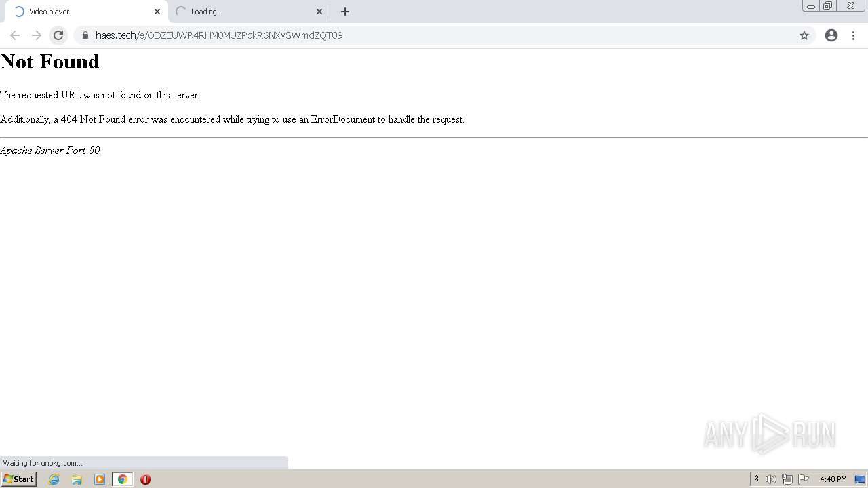Click the 'Additionally, a 404 Not Found' sentence
The image size is (868, 488).
[232, 119]
